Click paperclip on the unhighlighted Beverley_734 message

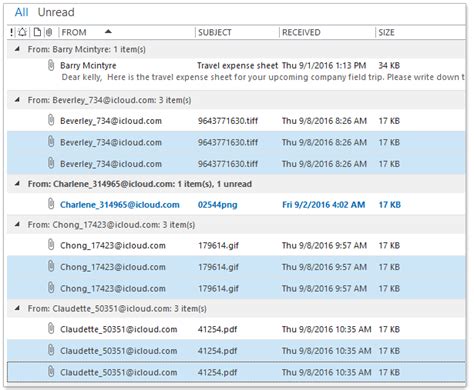51,120
